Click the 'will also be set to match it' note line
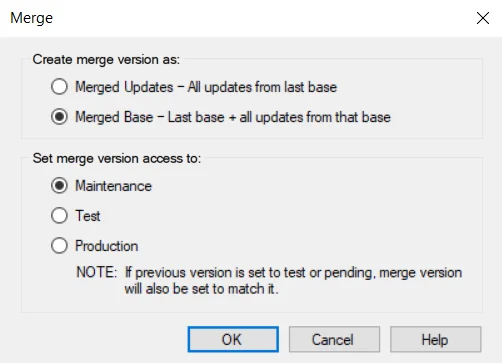 click(x=201, y=289)
